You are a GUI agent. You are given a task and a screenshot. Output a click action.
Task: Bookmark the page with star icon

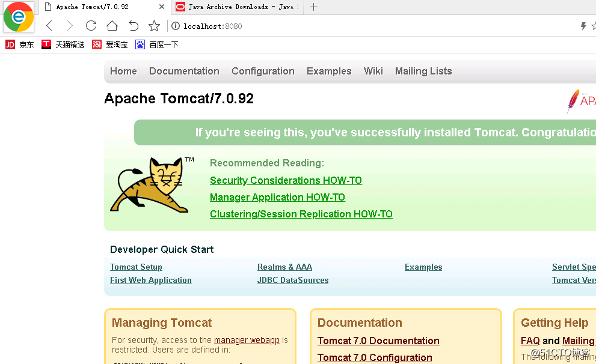click(154, 26)
